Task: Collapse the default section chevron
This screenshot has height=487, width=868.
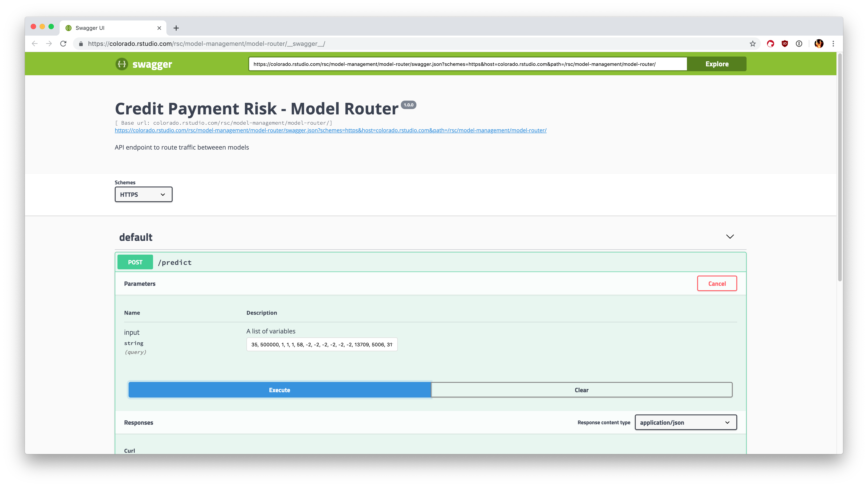Action: (x=729, y=237)
